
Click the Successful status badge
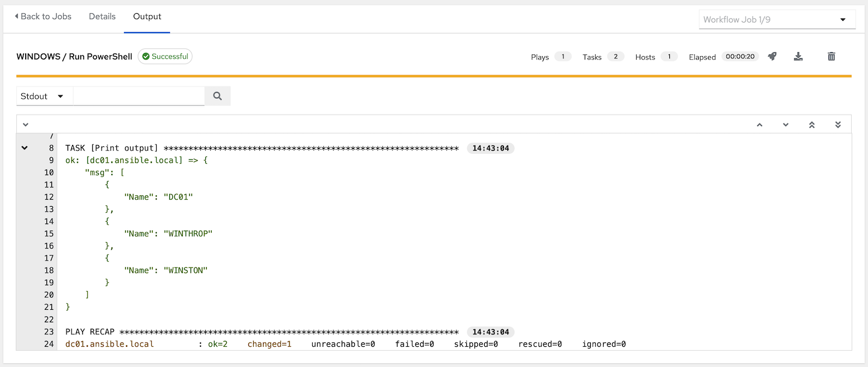pyautogui.click(x=165, y=56)
